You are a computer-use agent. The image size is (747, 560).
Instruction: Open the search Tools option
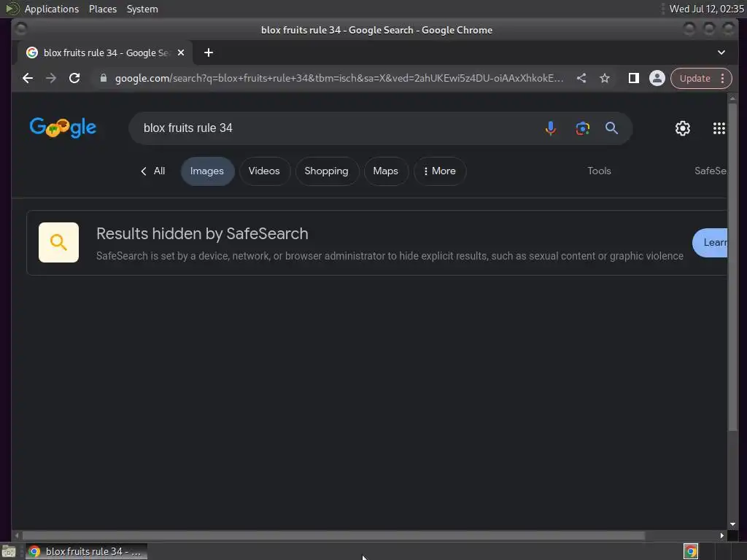click(599, 171)
